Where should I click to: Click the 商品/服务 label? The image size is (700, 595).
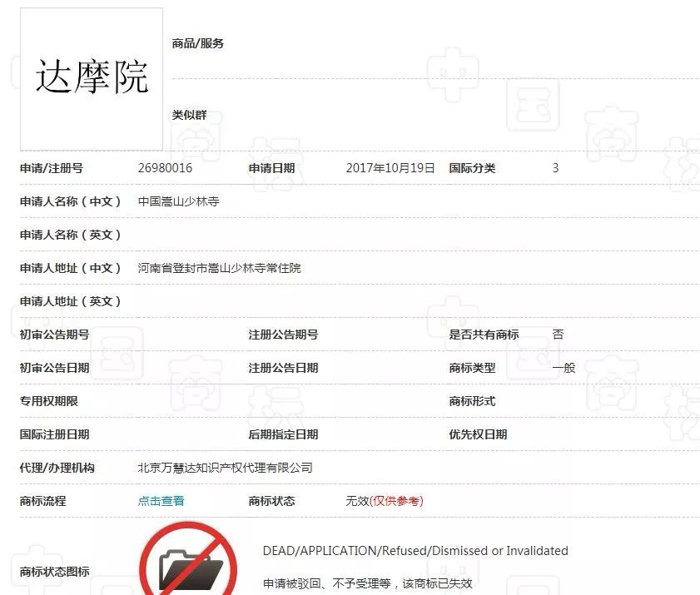(198, 43)
